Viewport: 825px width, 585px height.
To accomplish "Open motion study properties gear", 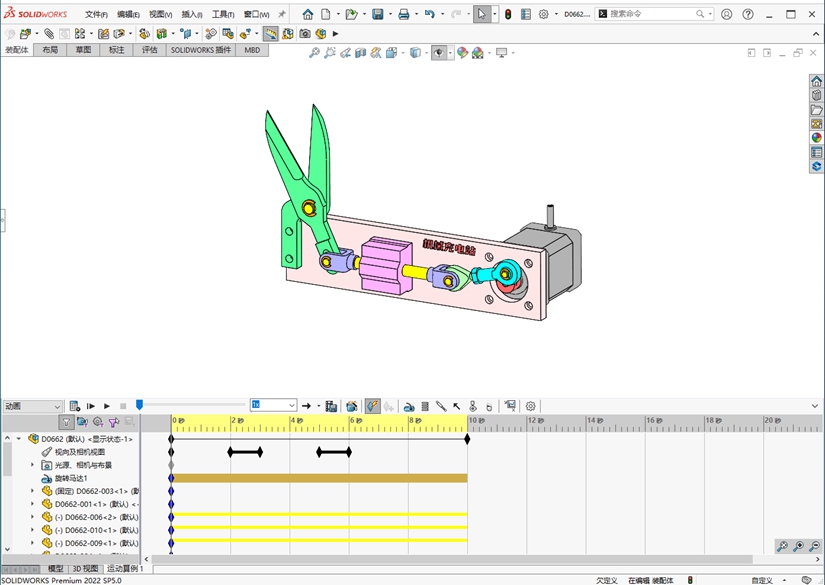I will point(531,406).
